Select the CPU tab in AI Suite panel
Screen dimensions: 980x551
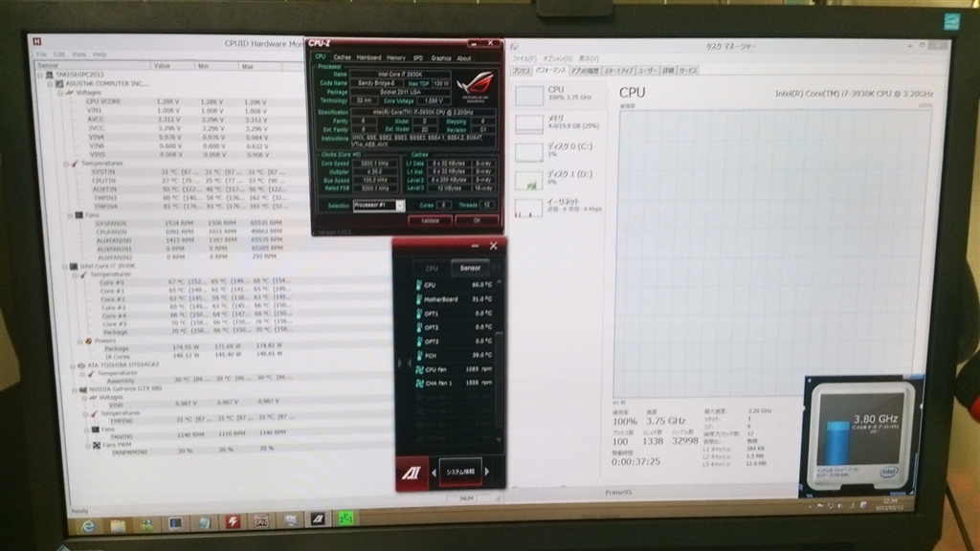pyautogui.click(x=432, y=268)
